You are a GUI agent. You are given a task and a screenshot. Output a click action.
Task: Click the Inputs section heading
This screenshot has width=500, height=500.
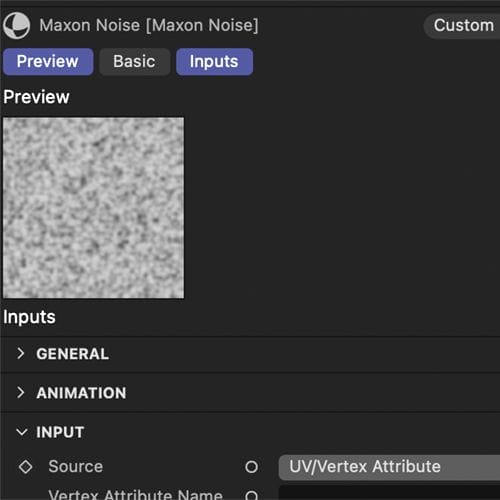[29, 317]
